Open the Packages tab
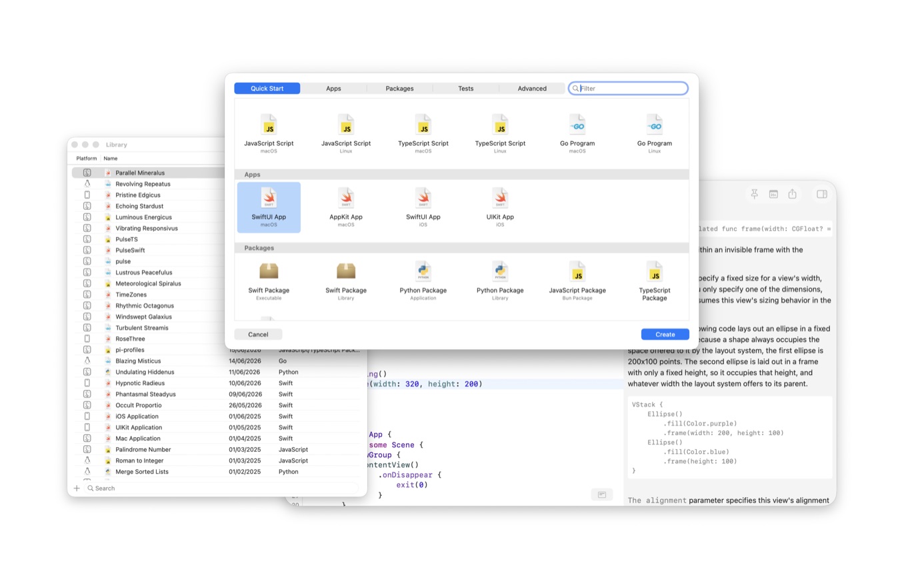 click(400, 88)
